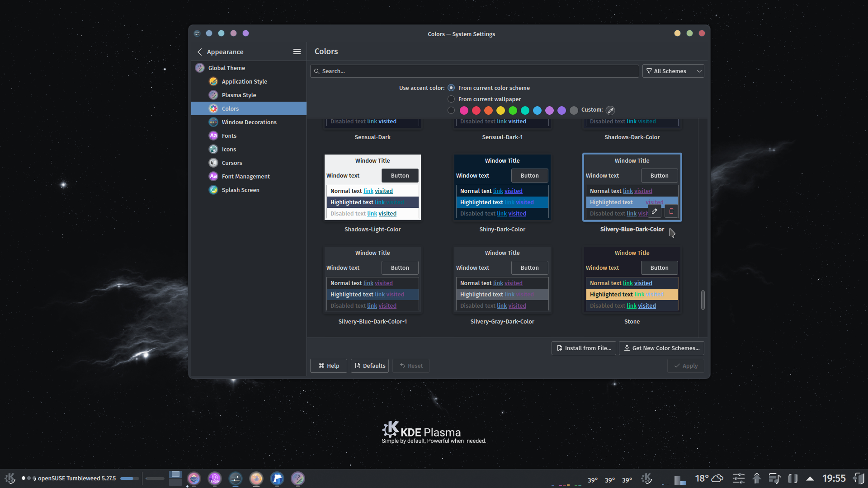Click the clipboard tray icon
The image size is (868, 488).
click(x=793, y=479)
